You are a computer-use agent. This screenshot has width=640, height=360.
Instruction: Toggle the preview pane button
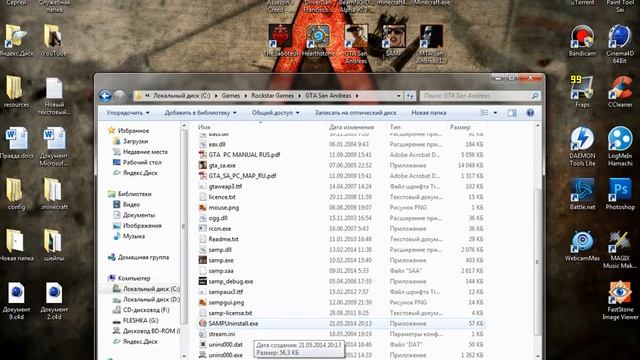[x=512, y=113]
